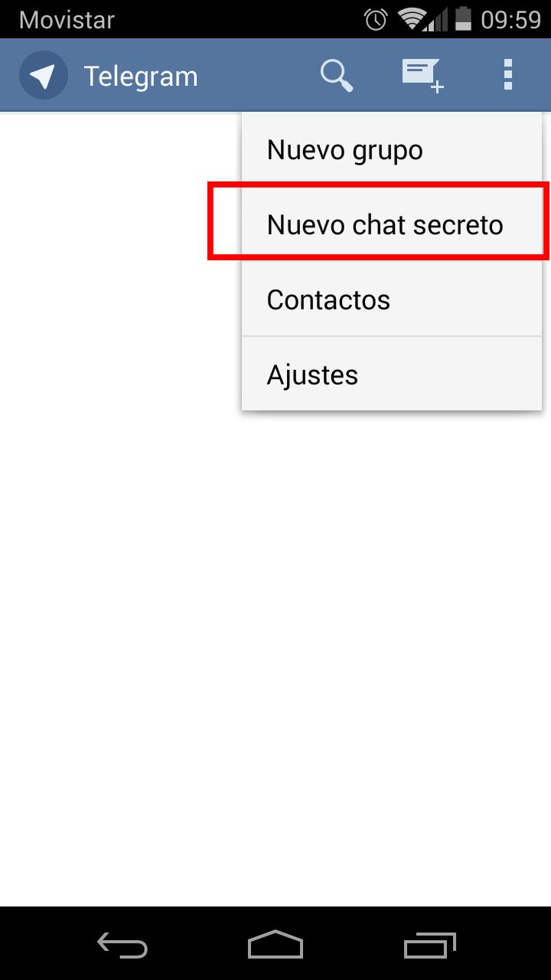Tap the Wi-Fi status bar icon
Image resolution: width=551 pixels, height=980 pixels.
pos(413,19)
